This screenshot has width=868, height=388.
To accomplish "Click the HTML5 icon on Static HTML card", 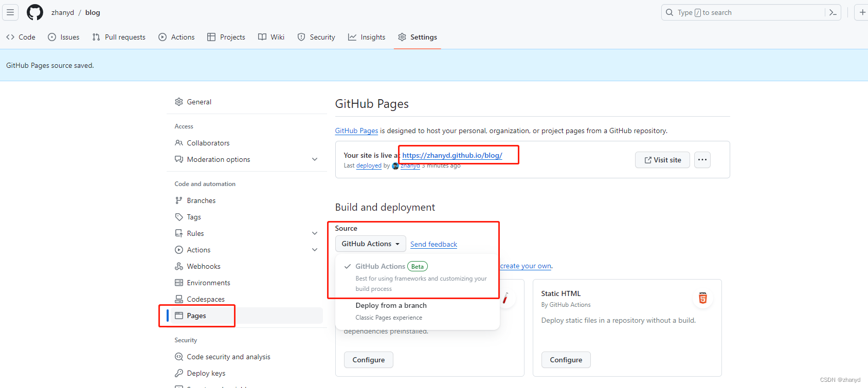I will [x=702, y=298].
